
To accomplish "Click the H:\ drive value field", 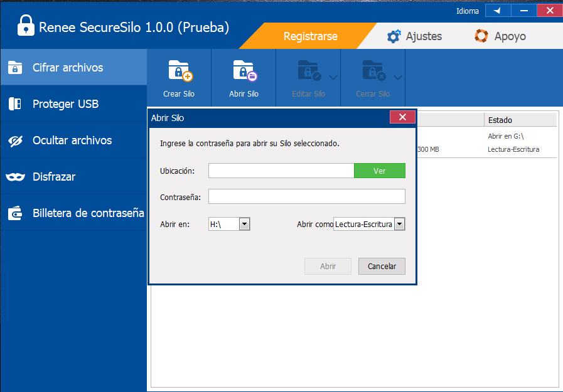I will [x=223, y=224].
